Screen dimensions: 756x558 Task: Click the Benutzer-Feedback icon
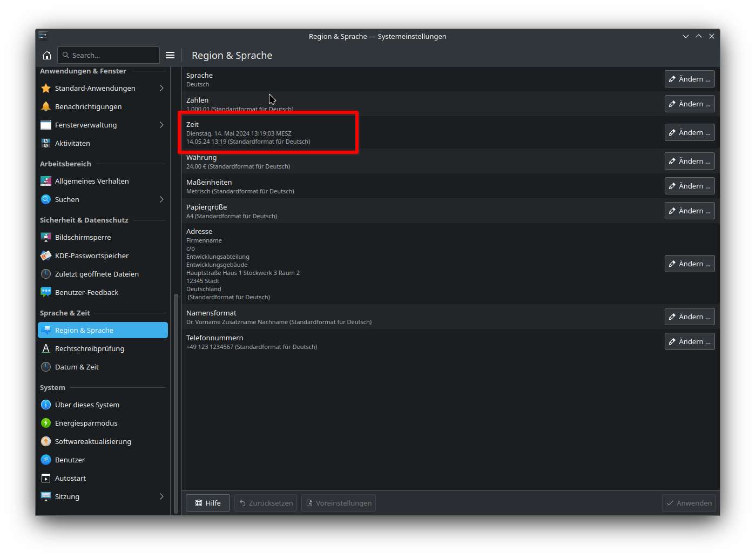tap(46, 292)
